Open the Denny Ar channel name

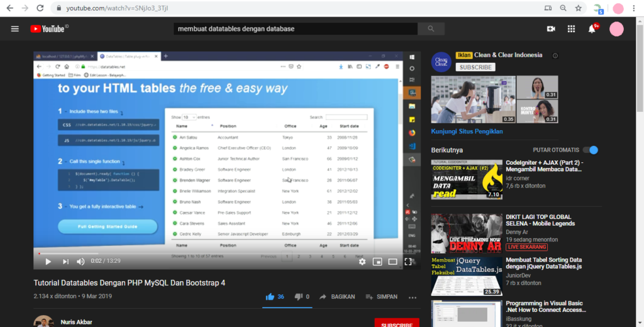pyautogui.click(x=517, y=232)
